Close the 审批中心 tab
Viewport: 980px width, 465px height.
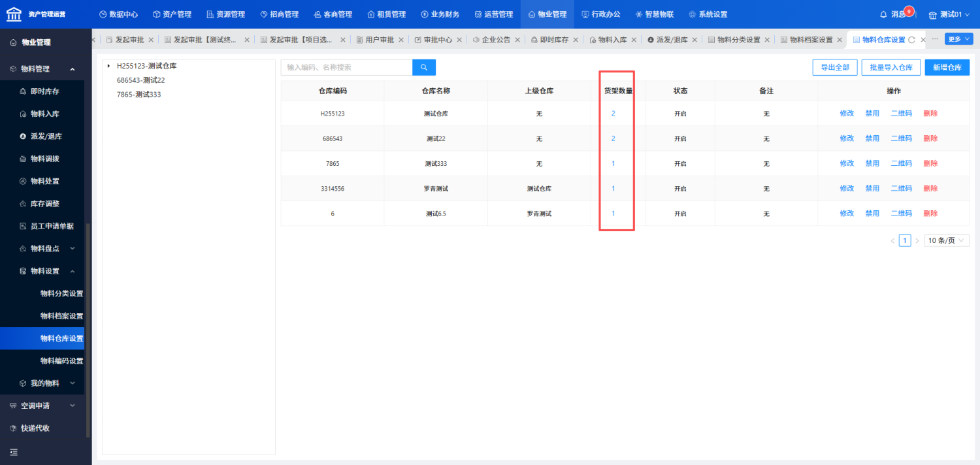click(459, 40)
